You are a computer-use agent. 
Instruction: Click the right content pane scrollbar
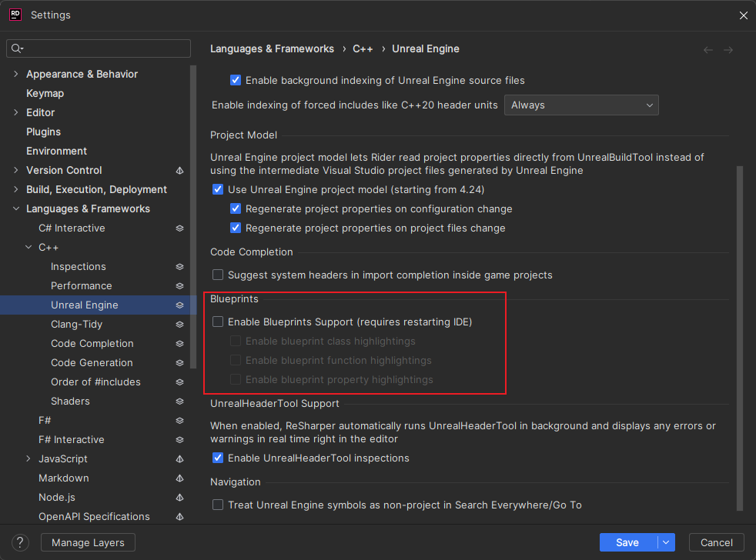pyautogui.click(x=740, y=338)
